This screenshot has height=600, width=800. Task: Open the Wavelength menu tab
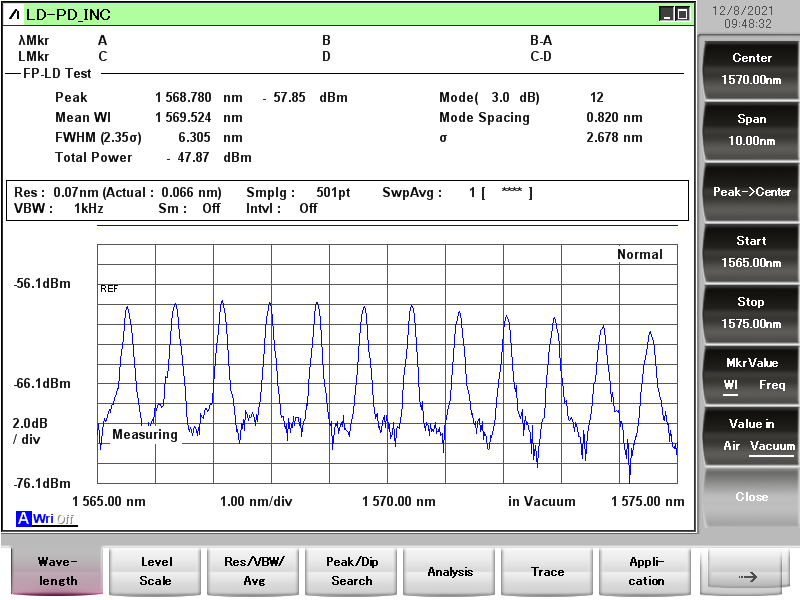(x=58, y=572)
